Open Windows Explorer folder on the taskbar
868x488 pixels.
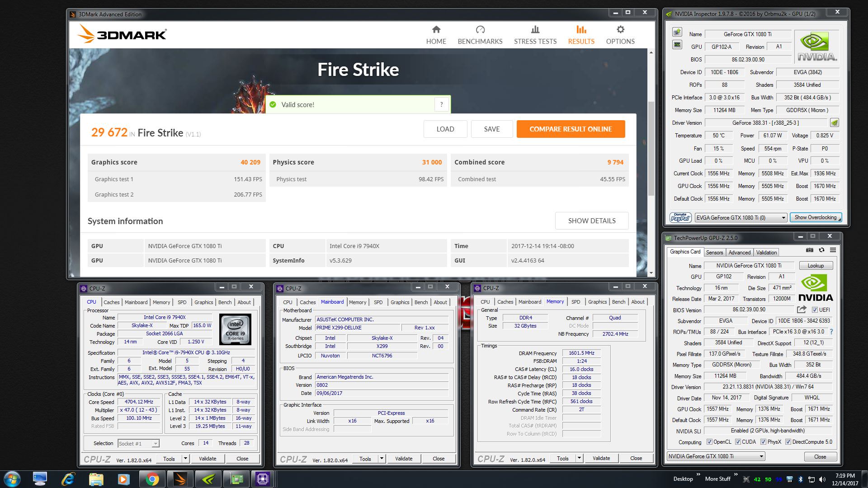coord(96,479)
